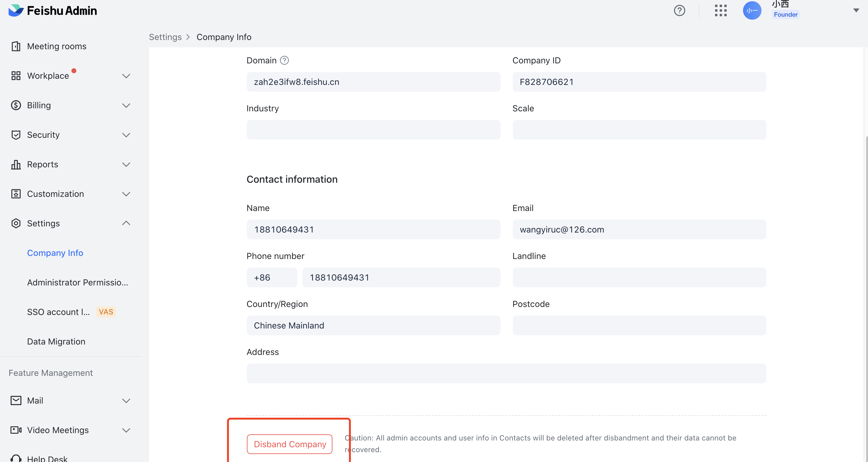Image resolution: width=868 pixels, height=462 pixels.
Task: Click Settings in the breadcrumb
Action: tap(165, 37)
